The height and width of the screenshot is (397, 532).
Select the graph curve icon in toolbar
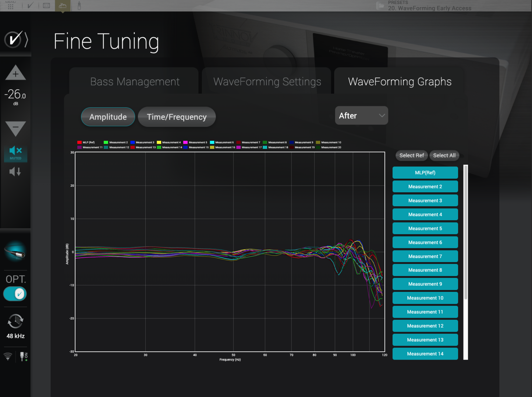click(63, 6)
